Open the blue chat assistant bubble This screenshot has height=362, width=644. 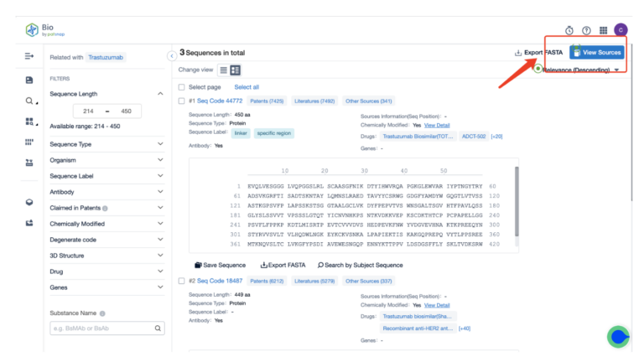619,336
